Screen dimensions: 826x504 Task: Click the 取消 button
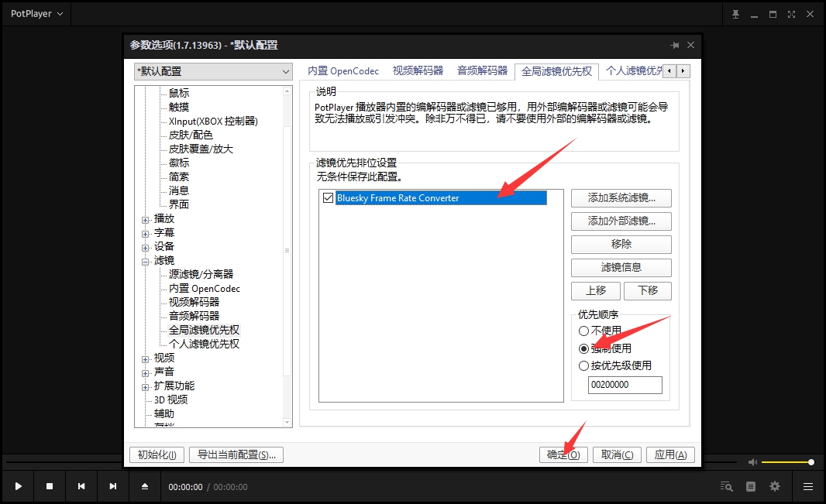pos(617,454)
